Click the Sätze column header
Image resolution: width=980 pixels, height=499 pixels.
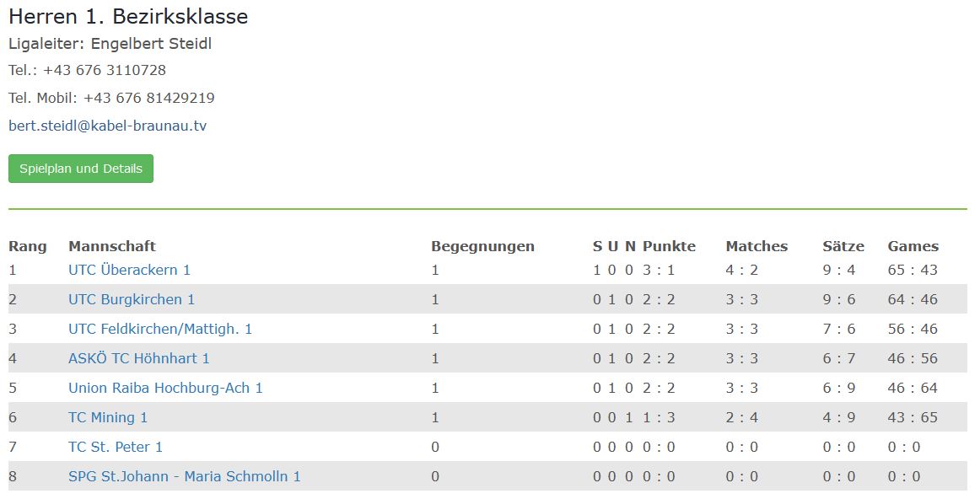point(843,246)
